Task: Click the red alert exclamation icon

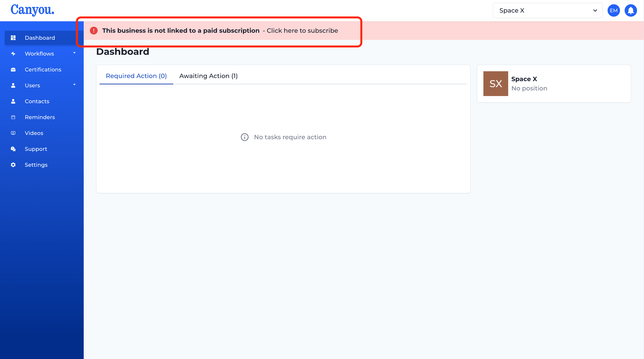Action: (x=94, y=30)
